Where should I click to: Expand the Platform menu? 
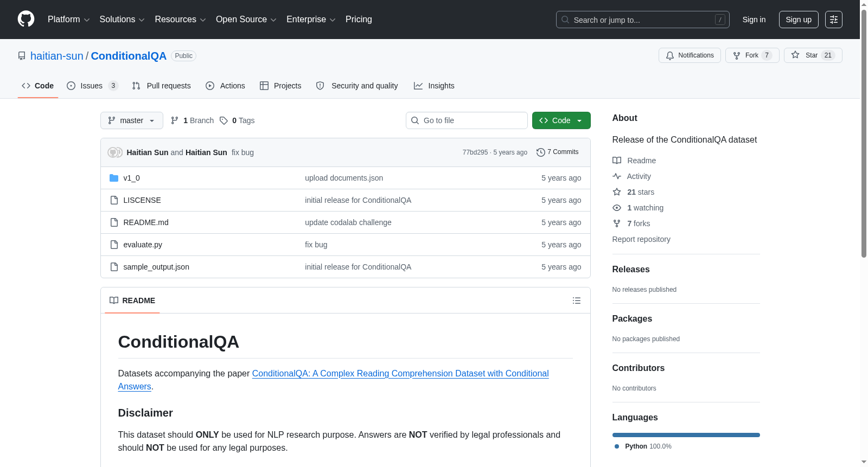point(69,20)
